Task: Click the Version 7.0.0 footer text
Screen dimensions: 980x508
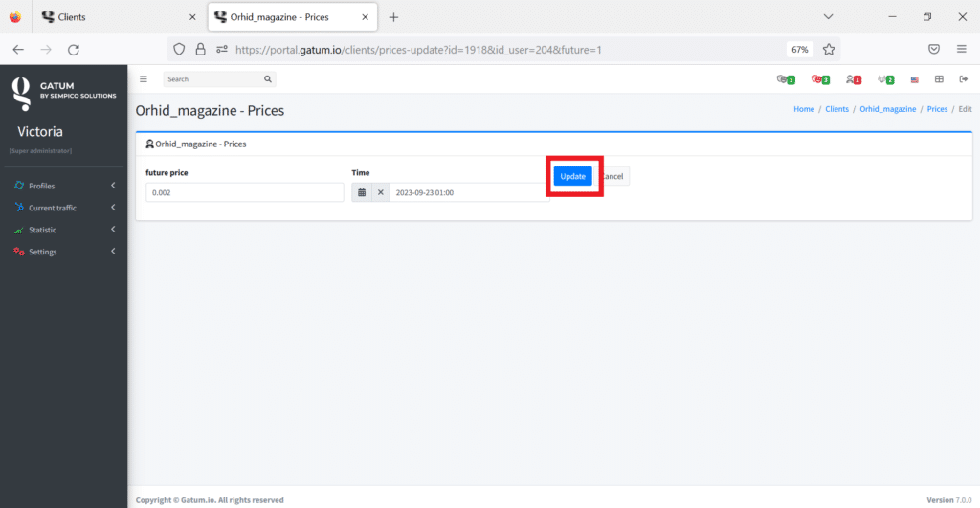Action: [948, 500]
